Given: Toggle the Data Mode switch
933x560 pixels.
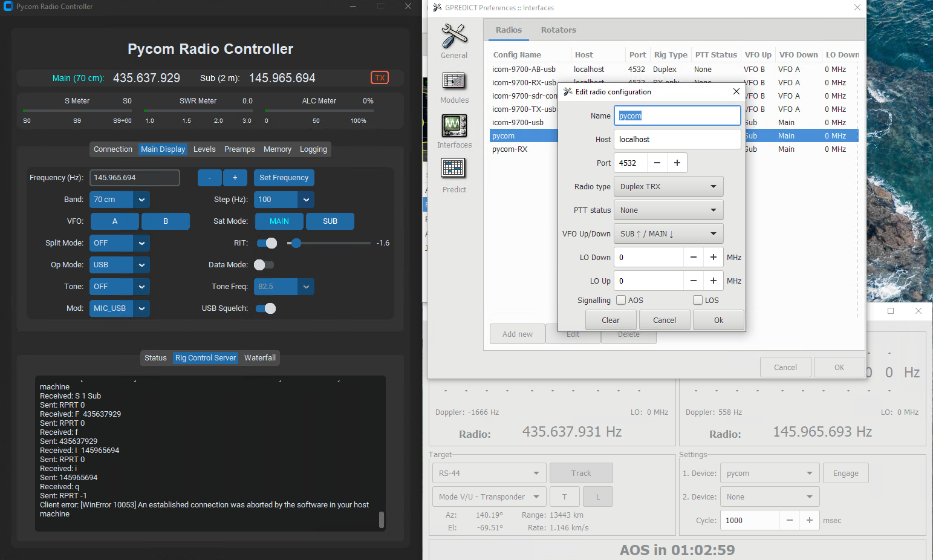Looking at the screenshot, I should 263,264.
